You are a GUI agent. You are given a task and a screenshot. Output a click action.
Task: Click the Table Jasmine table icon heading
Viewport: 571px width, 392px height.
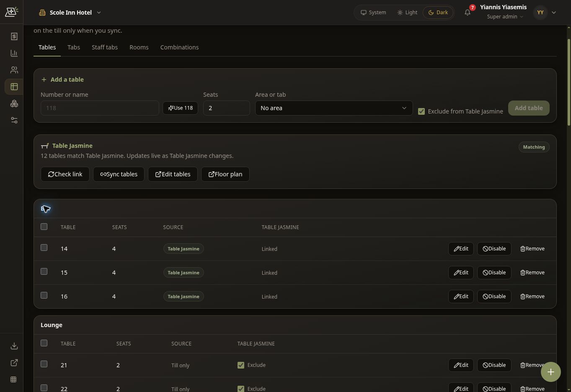tap(45, 146)
